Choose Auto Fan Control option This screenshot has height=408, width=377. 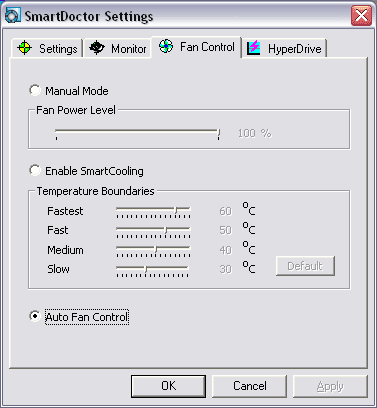[35, 316]
